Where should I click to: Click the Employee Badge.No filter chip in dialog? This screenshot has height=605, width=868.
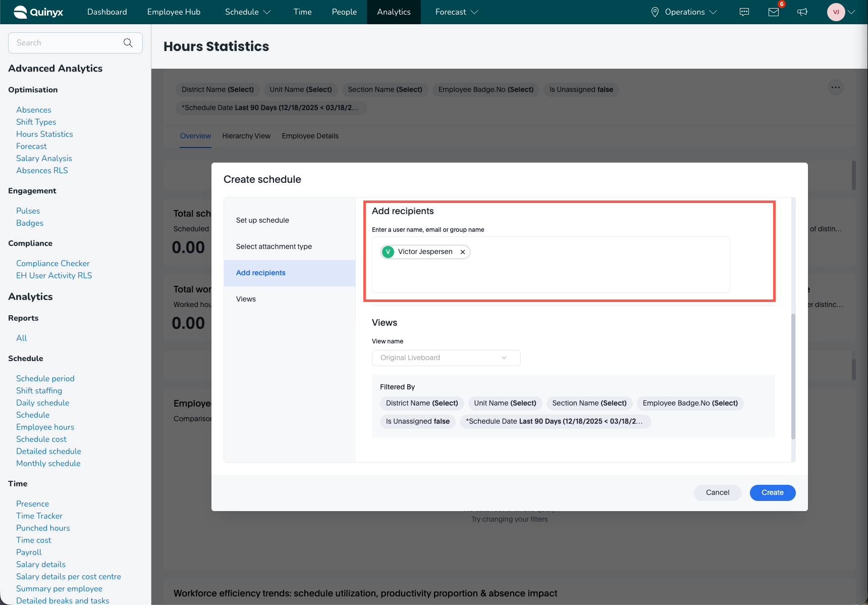click(690, 404)
